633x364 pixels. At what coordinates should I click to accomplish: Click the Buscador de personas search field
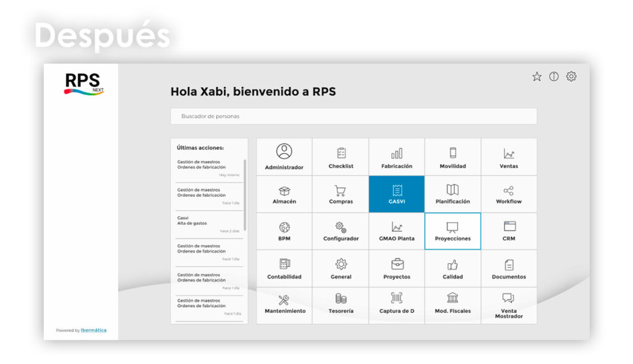353,116
